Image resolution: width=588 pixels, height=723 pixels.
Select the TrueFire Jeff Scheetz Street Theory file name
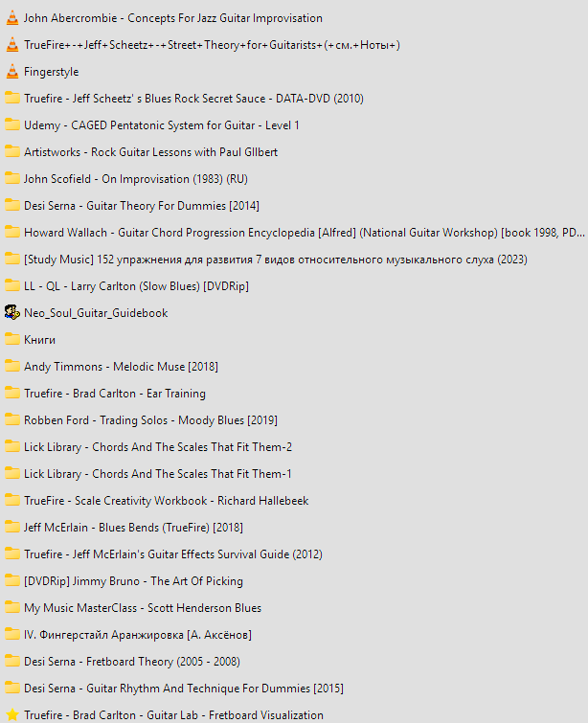tap(212, 45)
